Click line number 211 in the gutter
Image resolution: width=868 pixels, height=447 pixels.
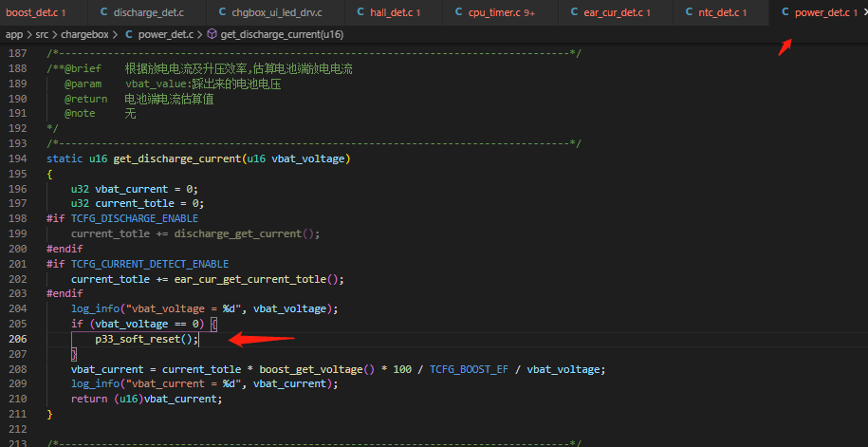click(18, 414)
